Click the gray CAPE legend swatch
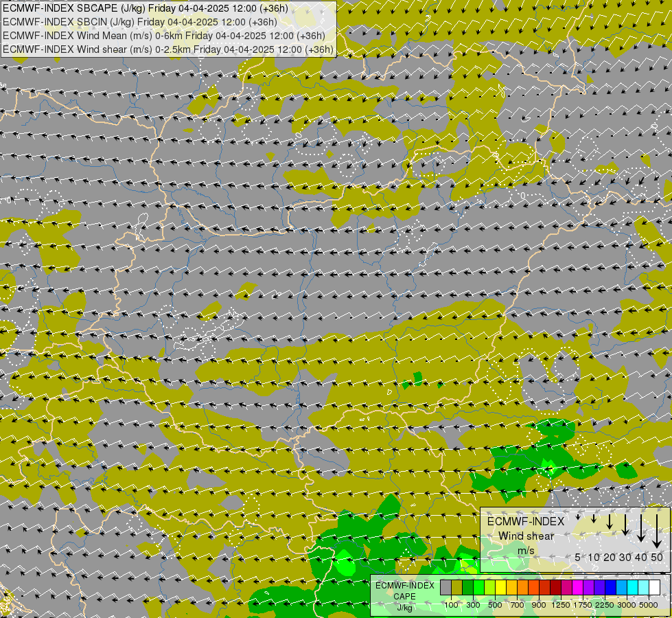 [x=445, y=587]
